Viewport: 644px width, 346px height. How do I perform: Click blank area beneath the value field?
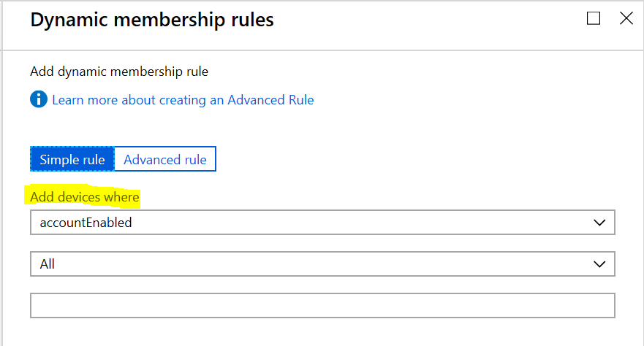[x=322, y=332]
